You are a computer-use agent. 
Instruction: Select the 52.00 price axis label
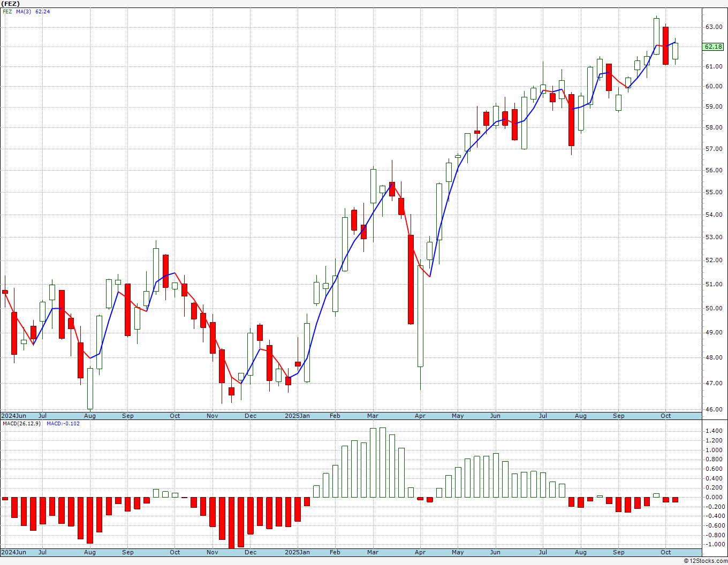click(x=713, y=261)
